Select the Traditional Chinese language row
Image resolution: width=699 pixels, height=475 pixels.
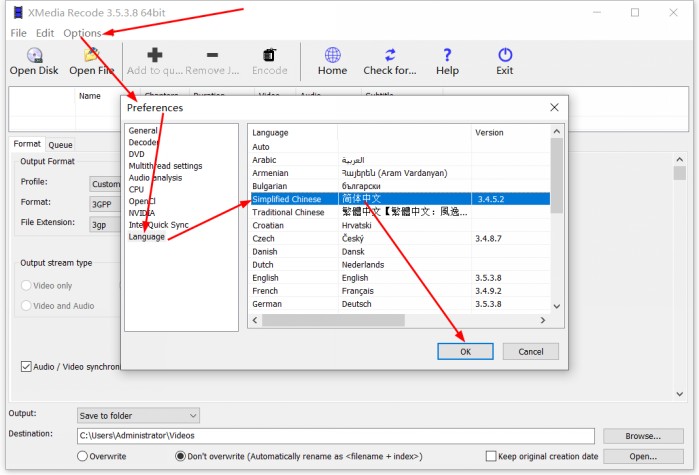point(400,212)
